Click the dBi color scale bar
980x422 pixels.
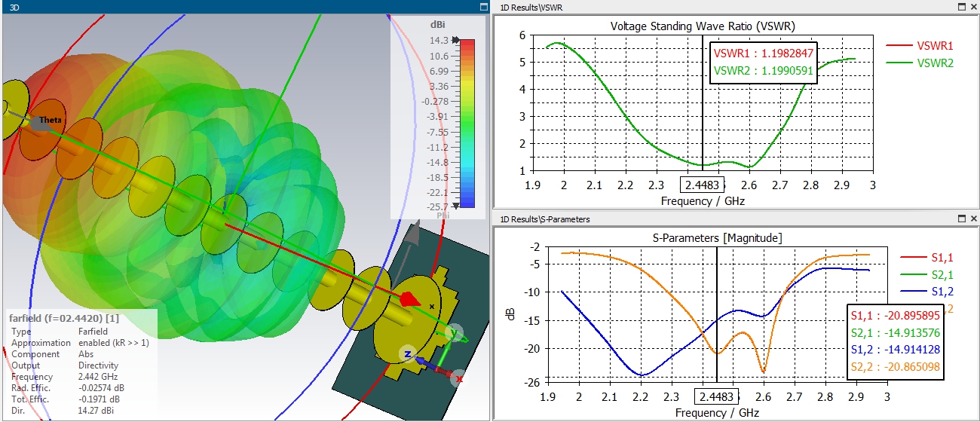click(x=467, y=123)
